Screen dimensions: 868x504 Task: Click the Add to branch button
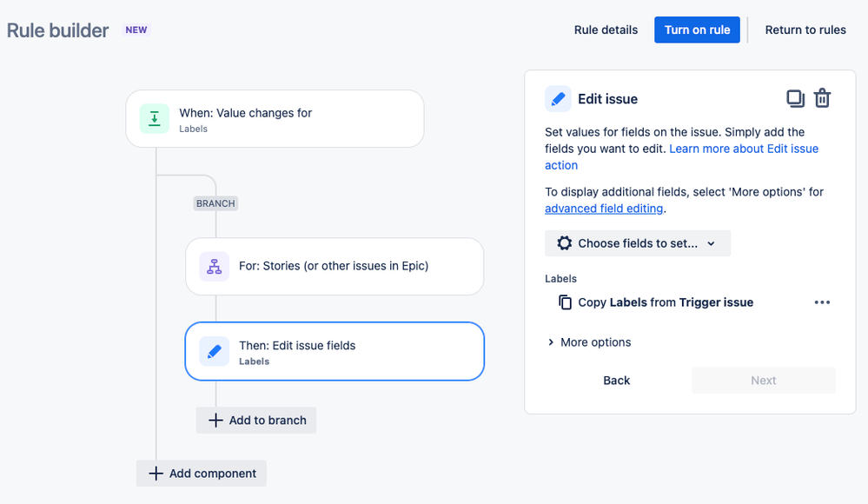pyautogui.click(x=256, y=421)
